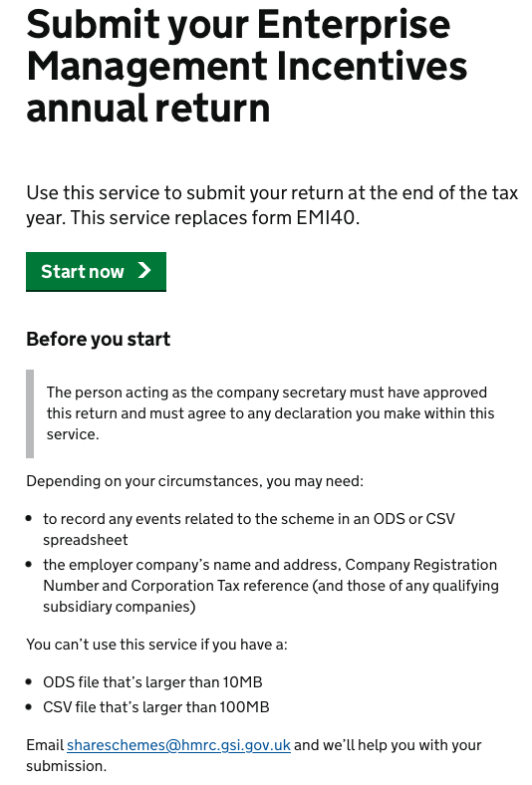This screenshot has height=785, width=532.
Task: Click the bullet dot beside 'CSV file that's larger'
Action: pyautogui.click(x=29, y=706)
